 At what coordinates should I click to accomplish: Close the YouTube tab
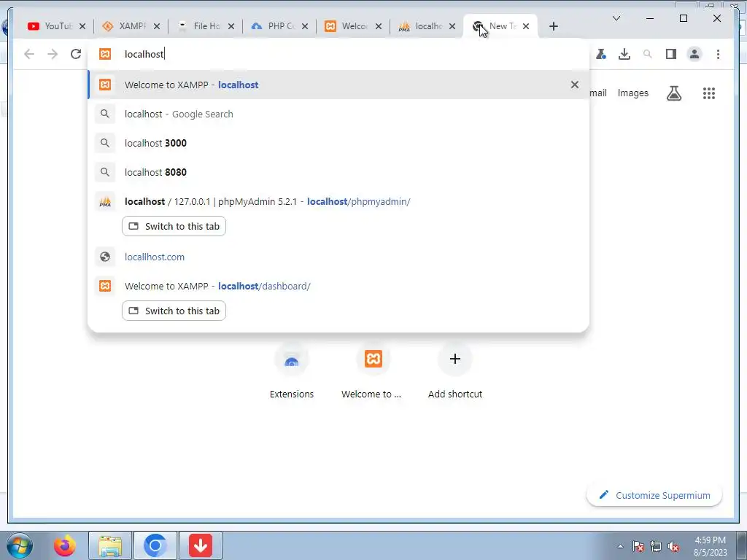tap(82, 26)
